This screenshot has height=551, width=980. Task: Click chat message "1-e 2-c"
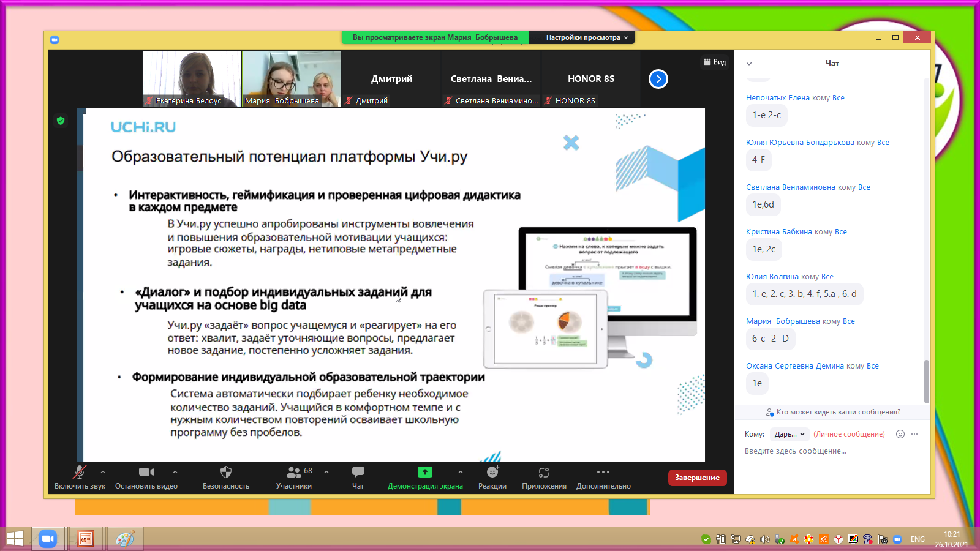point(767,115)
